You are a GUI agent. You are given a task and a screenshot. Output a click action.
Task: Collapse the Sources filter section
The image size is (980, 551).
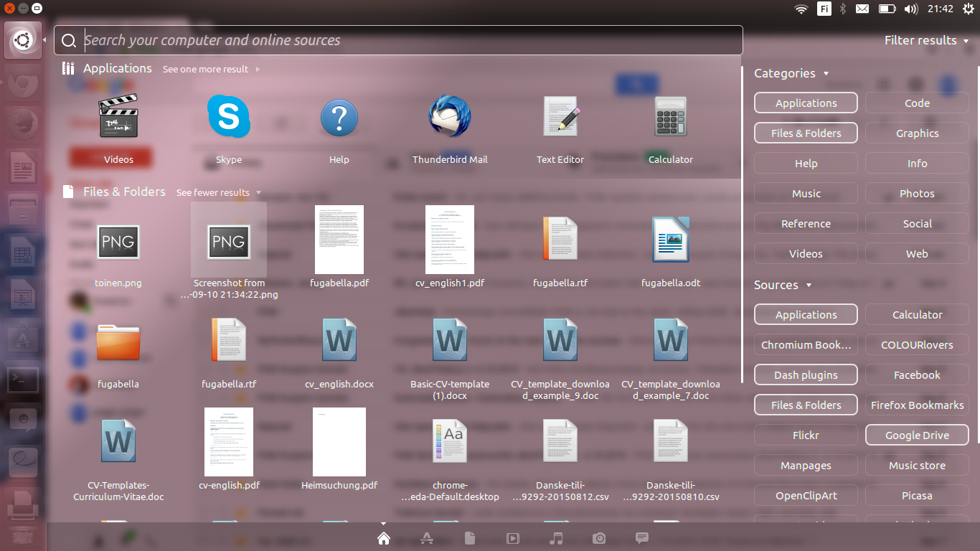pos(783,285)
